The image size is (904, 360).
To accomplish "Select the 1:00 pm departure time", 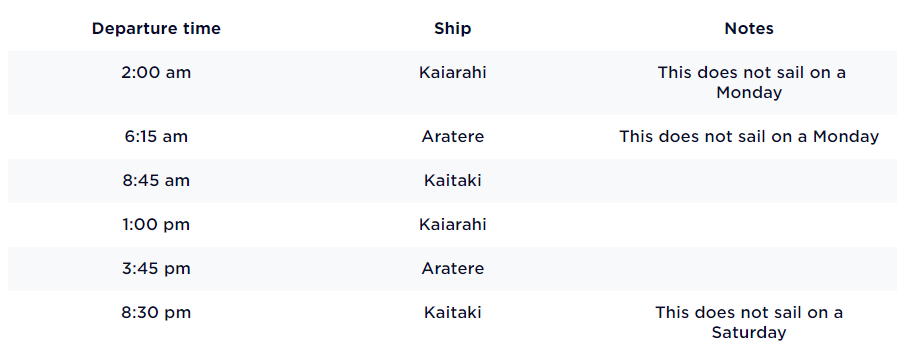I will [156, 224].
